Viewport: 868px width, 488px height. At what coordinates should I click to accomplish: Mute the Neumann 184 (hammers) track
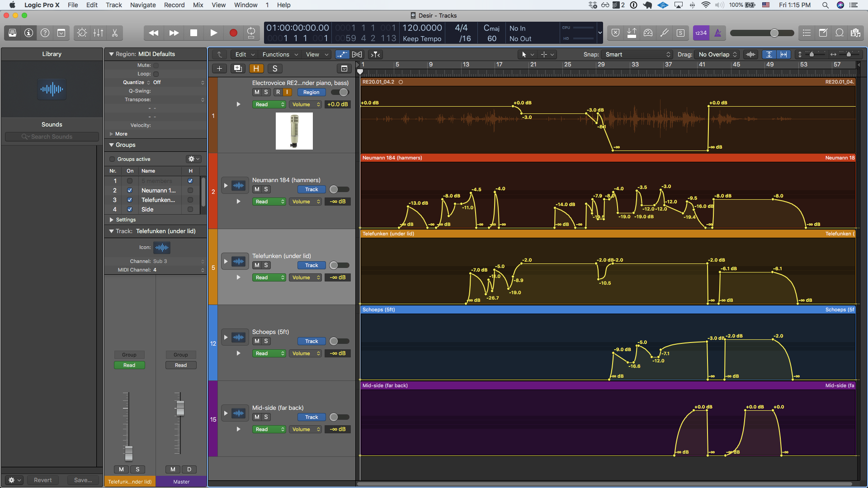[x=257, y=189]
